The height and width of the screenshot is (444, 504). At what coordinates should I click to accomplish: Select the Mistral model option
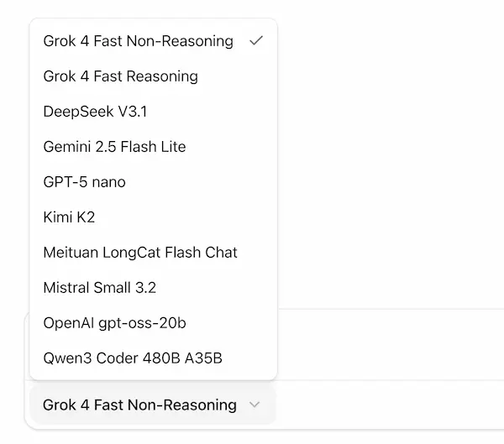tap(154, 288)
